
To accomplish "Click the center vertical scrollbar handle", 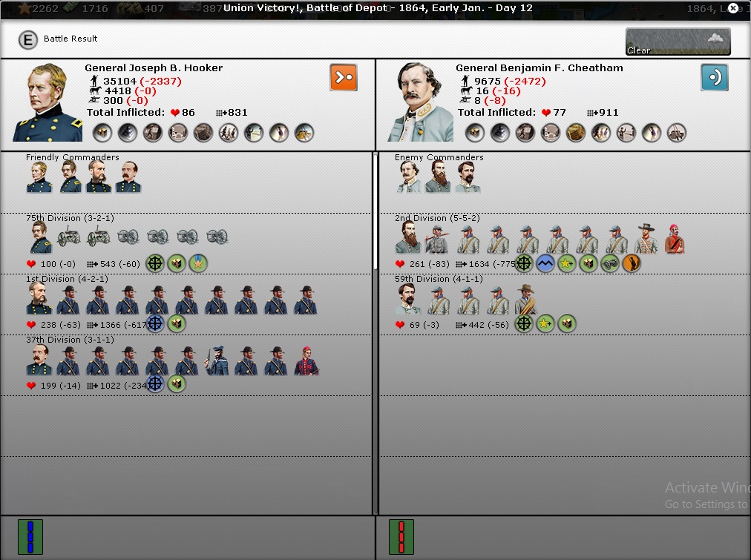I will click(x=375, y=260).
